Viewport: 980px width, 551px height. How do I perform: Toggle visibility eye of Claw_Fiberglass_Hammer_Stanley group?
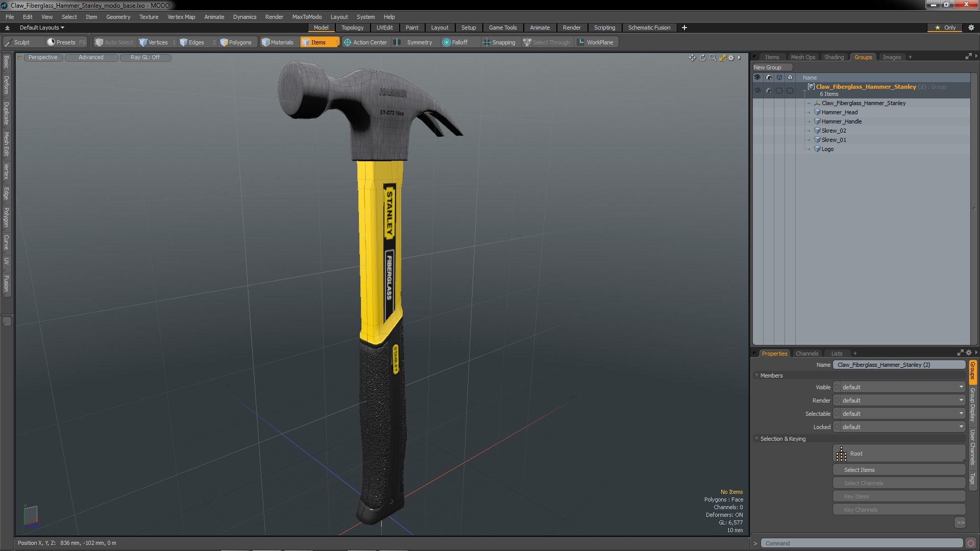point(757,90)
